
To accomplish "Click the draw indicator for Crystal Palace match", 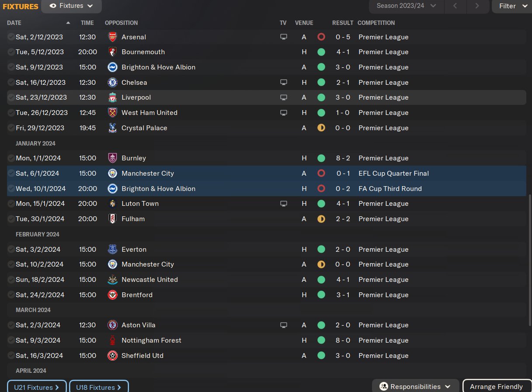I will [321, 128].
